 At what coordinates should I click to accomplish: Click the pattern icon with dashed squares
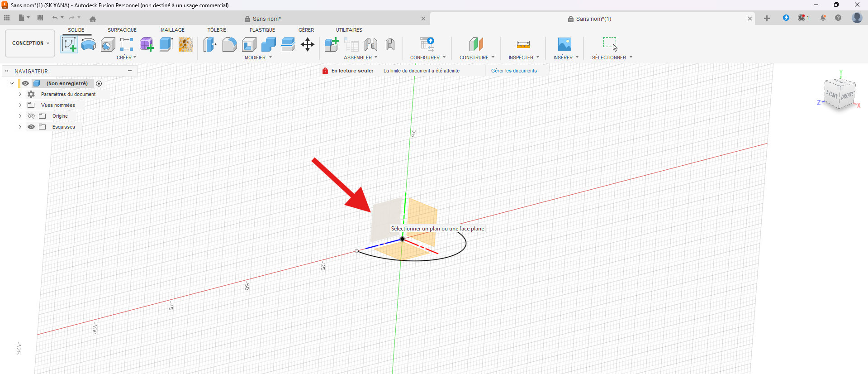click(x=127, y=44)
